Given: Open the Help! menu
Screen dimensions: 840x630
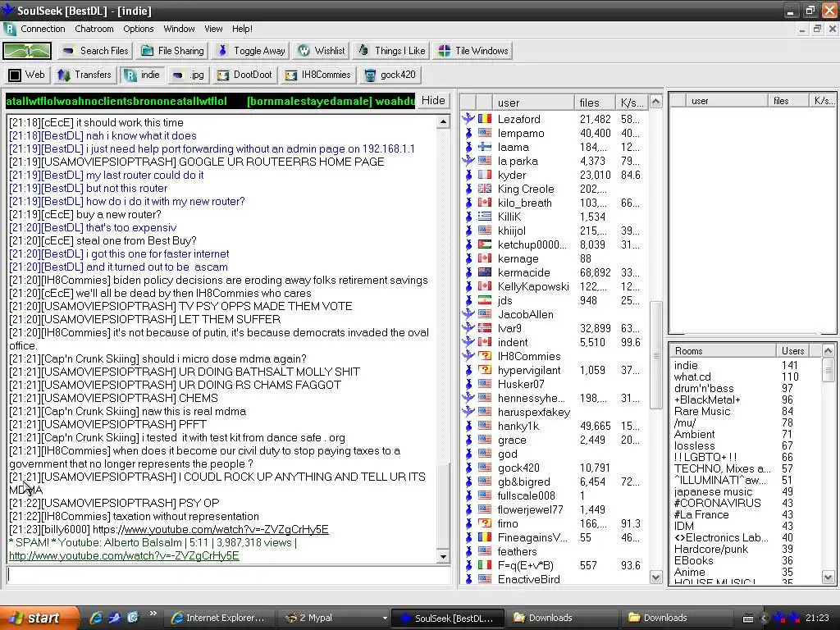Looking at the screenshot, I should pyautogui.click(x=242, y=29).
